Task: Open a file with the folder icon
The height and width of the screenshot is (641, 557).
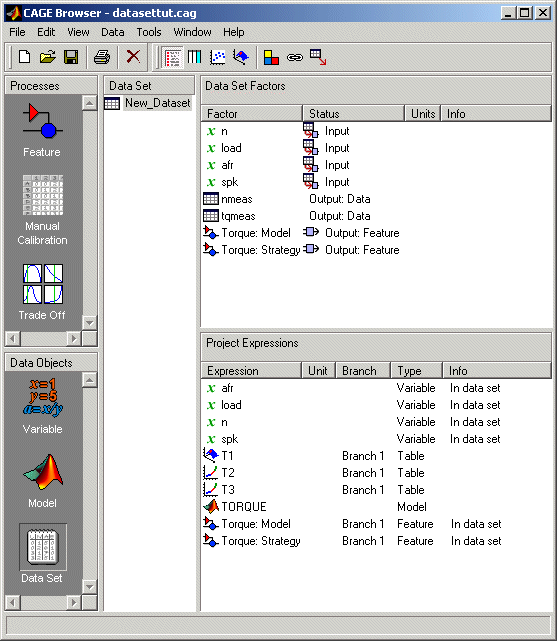Action: [48, 57]
